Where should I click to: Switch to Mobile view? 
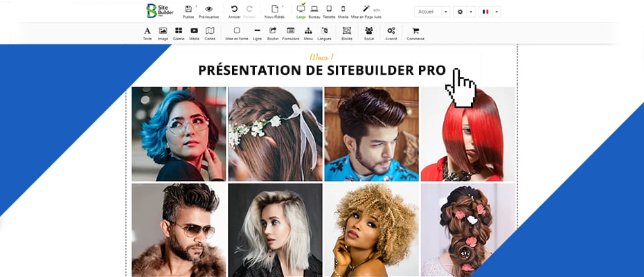343,12
